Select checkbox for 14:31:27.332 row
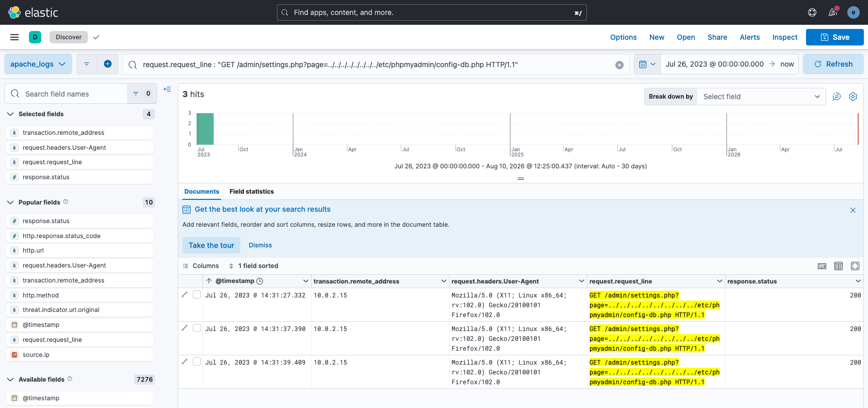 coord(197,294)
